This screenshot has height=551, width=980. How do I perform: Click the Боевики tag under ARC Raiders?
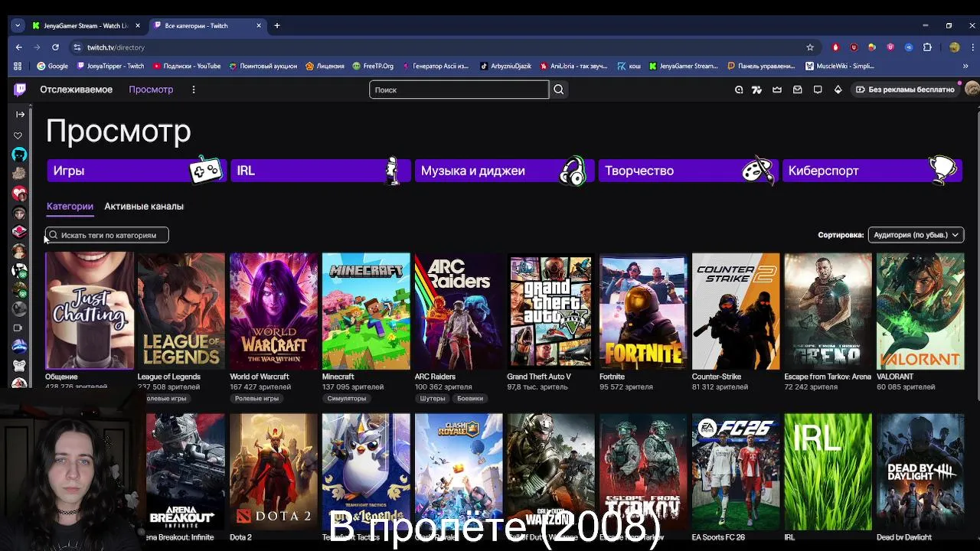tap(470, 399)
